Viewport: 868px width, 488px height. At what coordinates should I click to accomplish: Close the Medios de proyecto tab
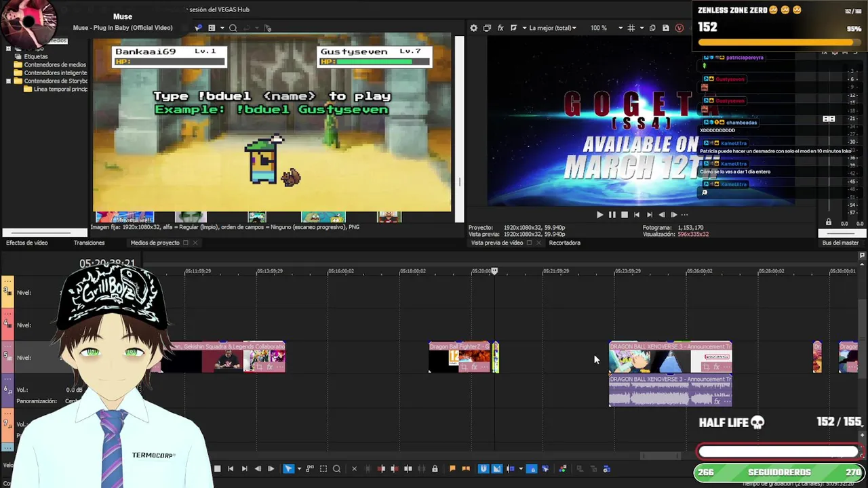point(195,243)
